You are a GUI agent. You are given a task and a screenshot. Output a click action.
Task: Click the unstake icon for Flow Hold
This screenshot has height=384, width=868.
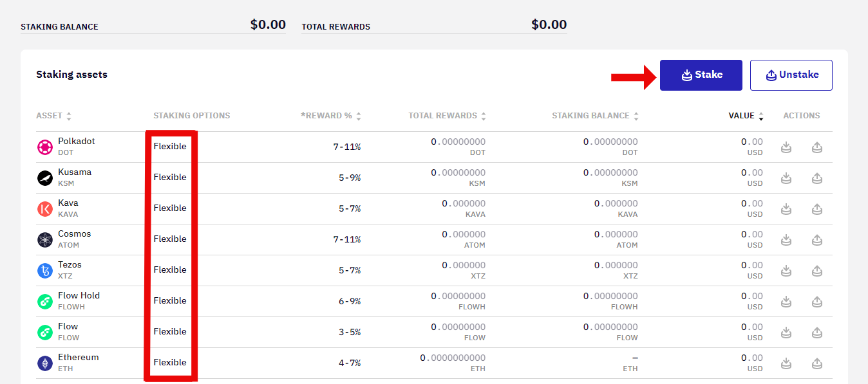(x=816, y=302)
